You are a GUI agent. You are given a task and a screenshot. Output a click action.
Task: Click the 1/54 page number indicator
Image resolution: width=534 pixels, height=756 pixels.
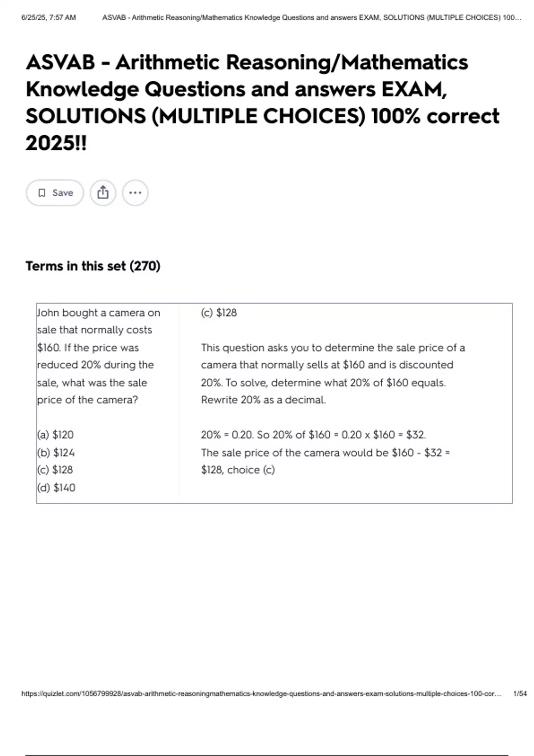coord(519,693)
